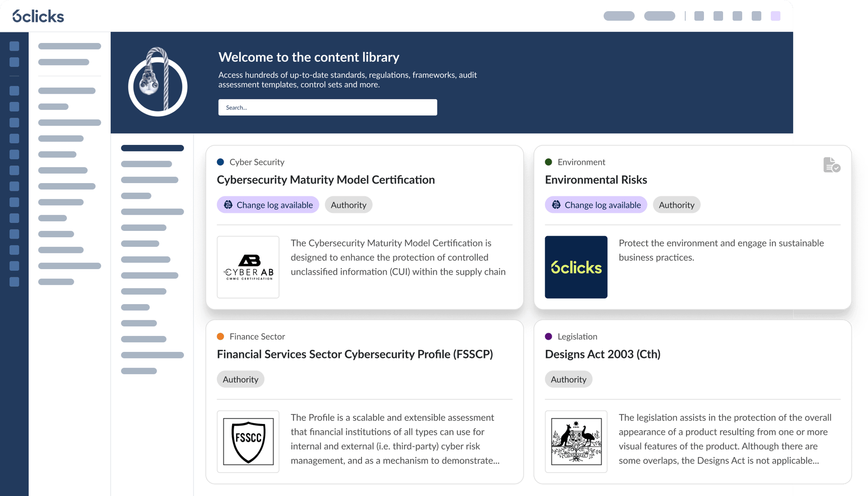Viewport: 868px width, 496px height.
Task: Click Change log available on Environmental Risks
Action: tap(596, 205)
